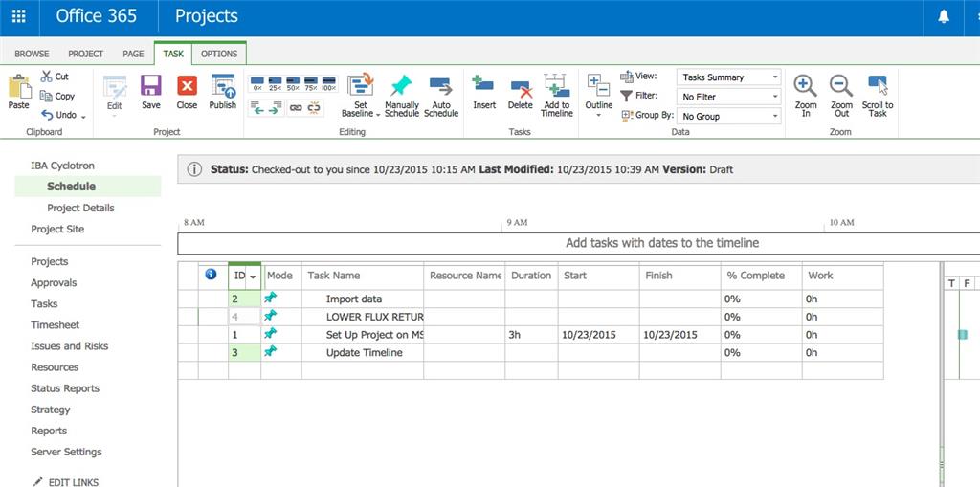Mark task 75% complete
This screenshot has height=487, width=980.
(311, 84)
